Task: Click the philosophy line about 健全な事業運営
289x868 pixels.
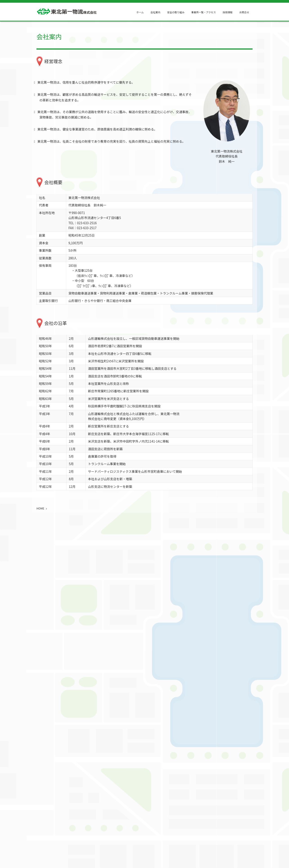Action: pos(97,129)
